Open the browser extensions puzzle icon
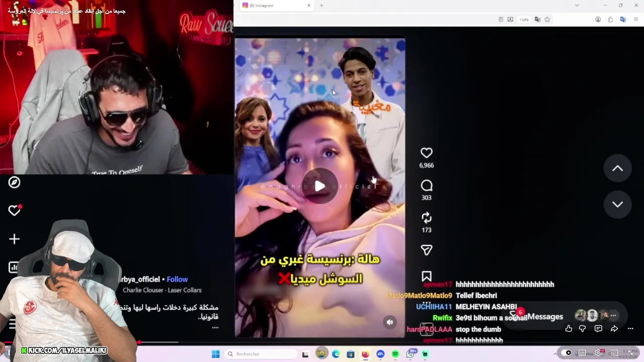 click(610, 20)
